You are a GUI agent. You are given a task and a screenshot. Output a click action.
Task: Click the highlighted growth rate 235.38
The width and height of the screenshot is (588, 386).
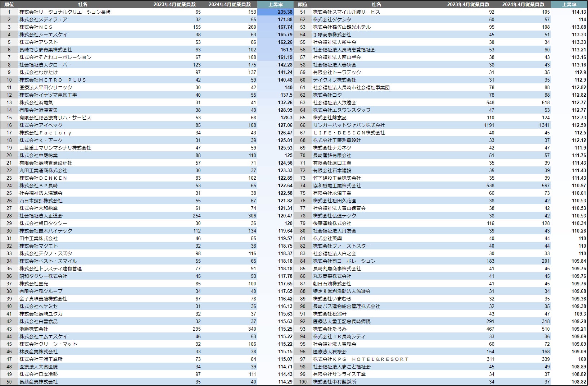[285, 12]
